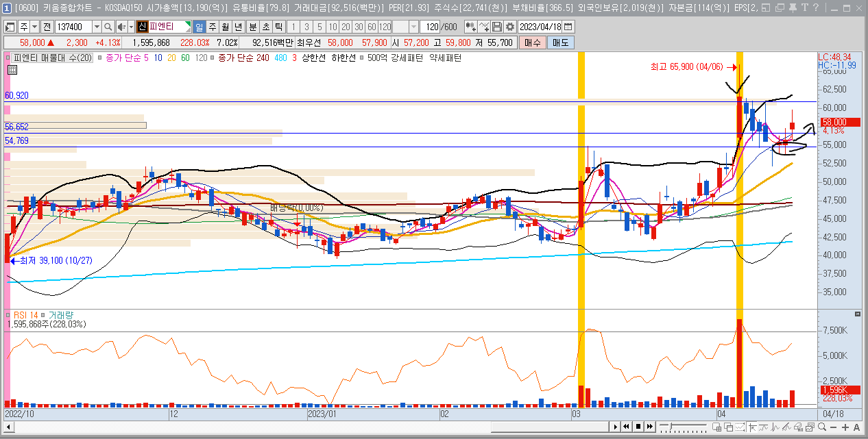
Task: Select the 60 interval button
Action: point(371,27)
